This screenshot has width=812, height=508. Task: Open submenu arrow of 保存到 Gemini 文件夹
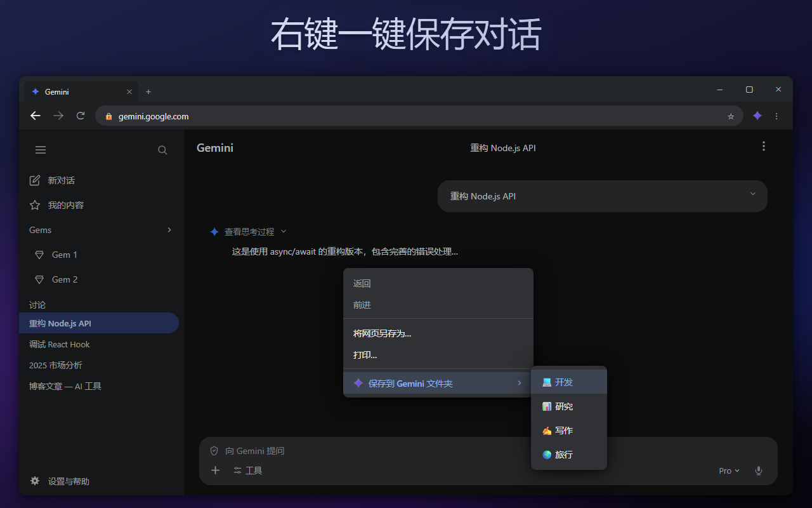tap(520, 383)
